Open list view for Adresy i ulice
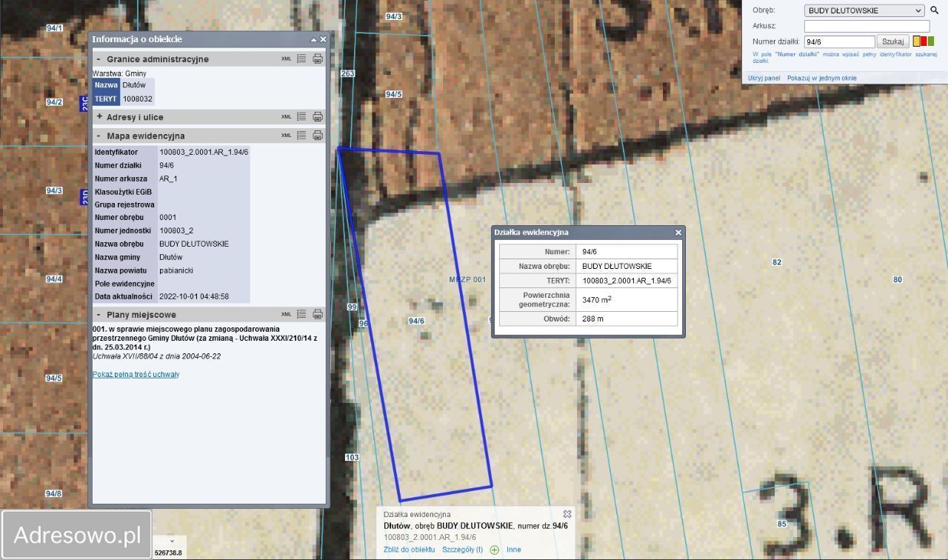 click(x=301, y=117)
